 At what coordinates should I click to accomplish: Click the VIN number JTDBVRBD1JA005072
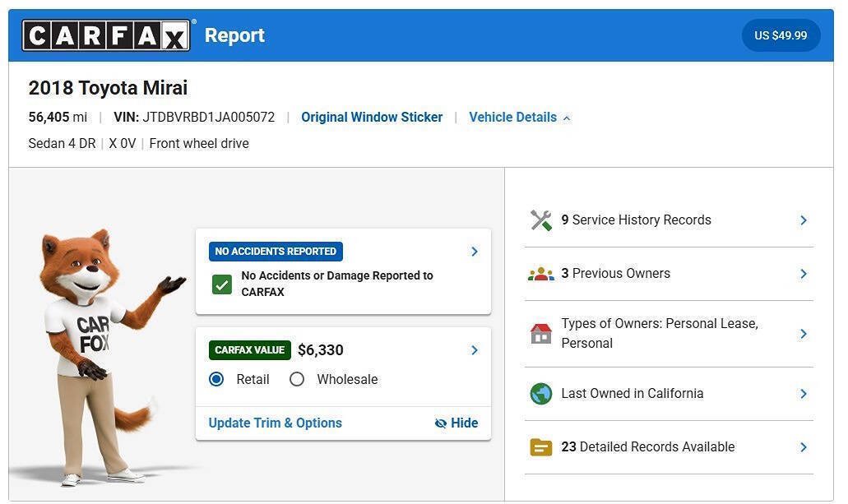(x=208, y=118)
